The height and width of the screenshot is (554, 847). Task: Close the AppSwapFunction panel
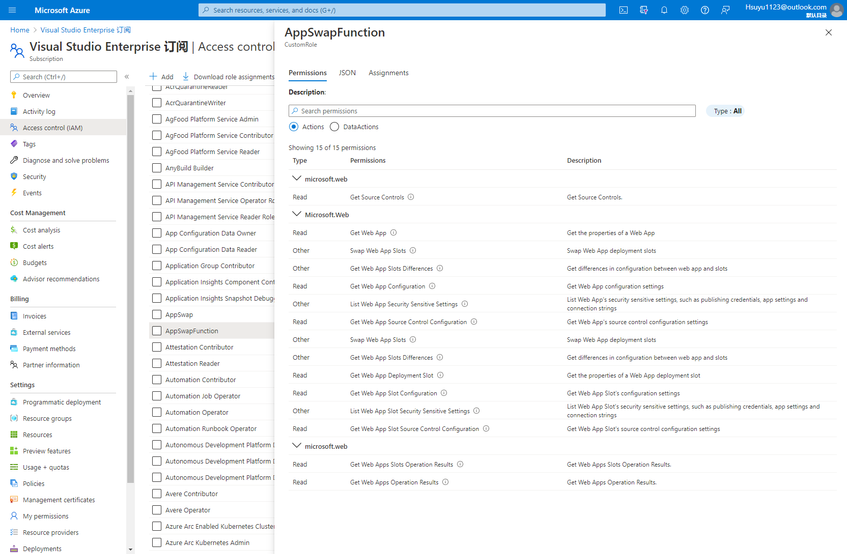pos(829,32)
